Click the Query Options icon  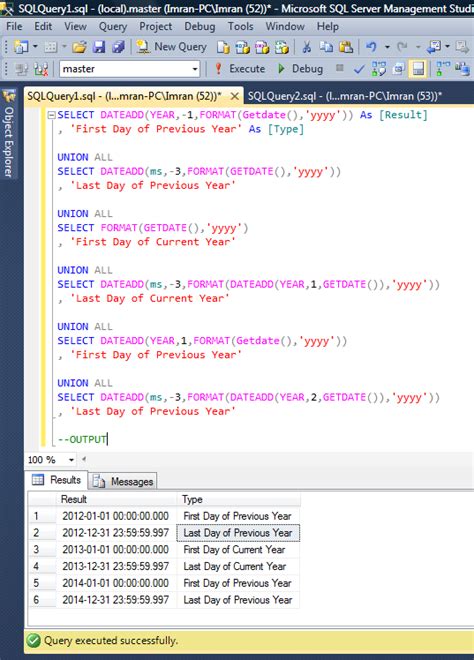398,69
